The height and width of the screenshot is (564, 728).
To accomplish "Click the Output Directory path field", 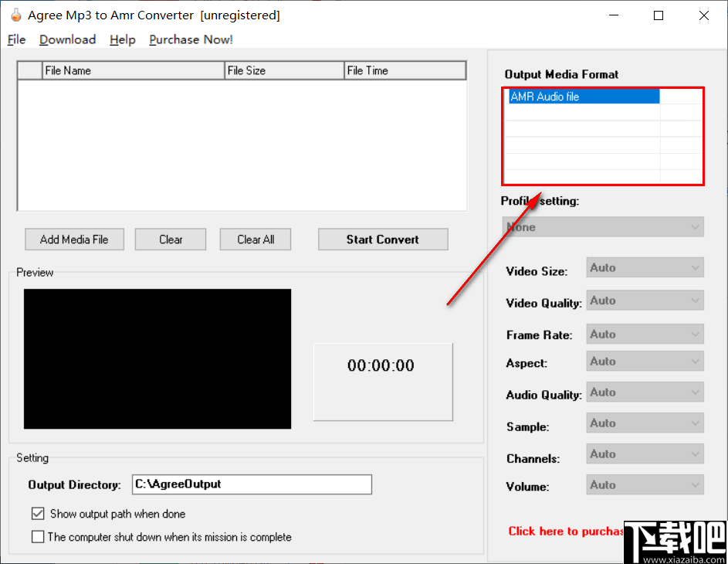I will [251, 484].
